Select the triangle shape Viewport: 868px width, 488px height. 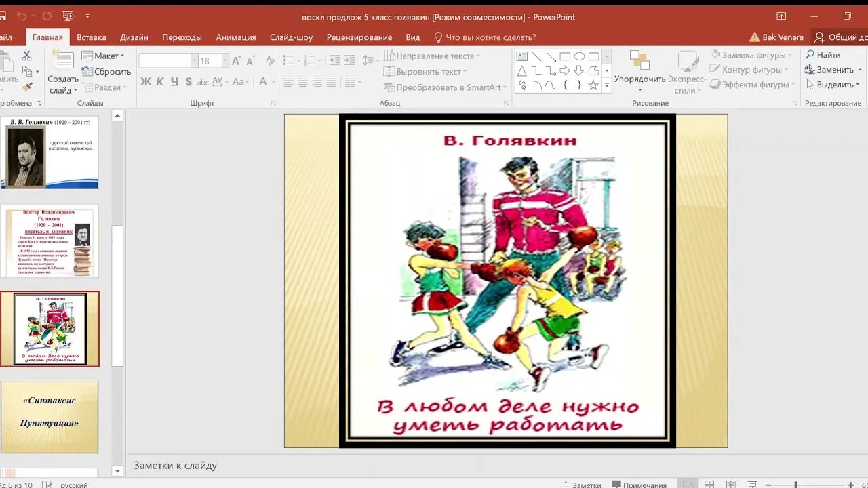(x=522, y=70)
